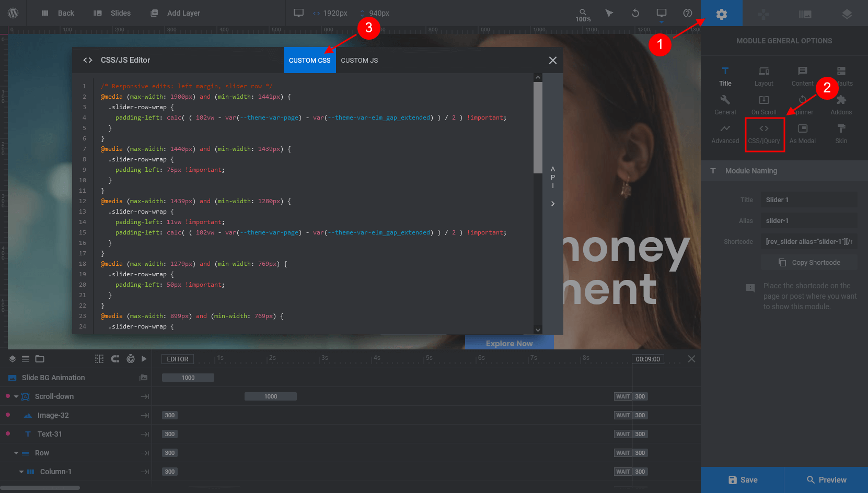Open the CSS/jQuery options panel
Viewport: 868px width, 493px height.
pyautogui.click(x=764, y=134)
